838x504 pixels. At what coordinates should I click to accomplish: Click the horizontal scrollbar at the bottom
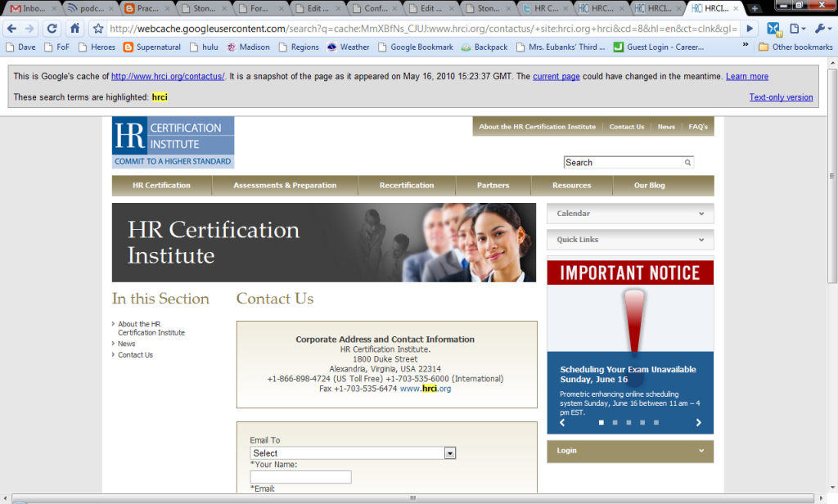coord(412,498)
